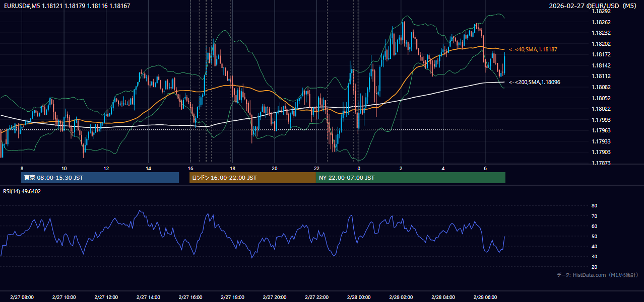Click price axis value 1.18292
Image resolution: width=644 pixels, height=302 pixels.
[x=601, y=11]
